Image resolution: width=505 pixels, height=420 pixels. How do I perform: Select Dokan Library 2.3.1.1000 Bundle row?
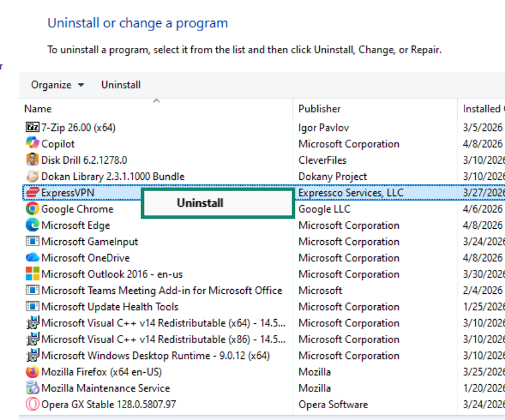tap(112, 176)
